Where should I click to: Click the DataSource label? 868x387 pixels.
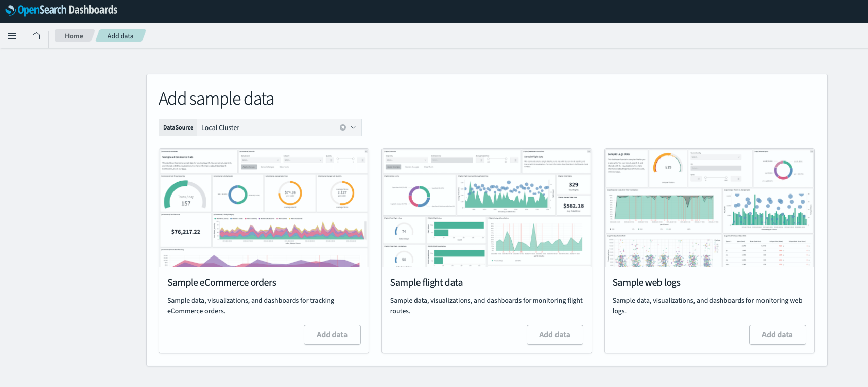coord(178,127)
